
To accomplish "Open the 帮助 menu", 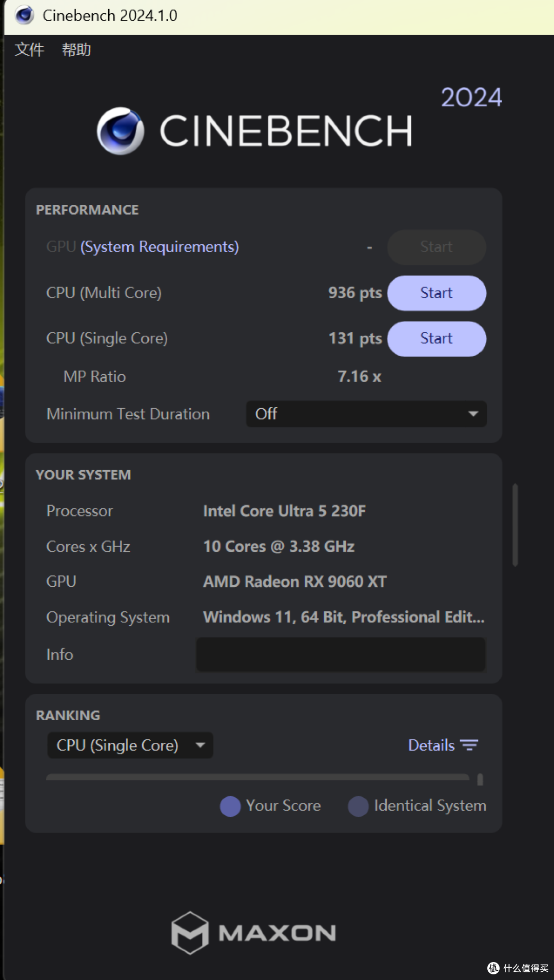I will click(x=76, y=50).
